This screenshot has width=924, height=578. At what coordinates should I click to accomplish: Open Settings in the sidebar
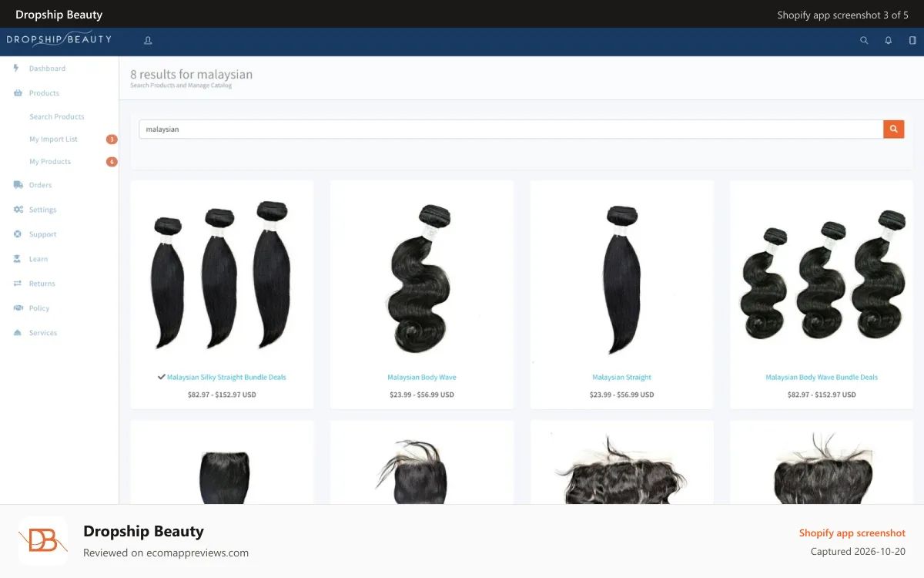point(42,210)
